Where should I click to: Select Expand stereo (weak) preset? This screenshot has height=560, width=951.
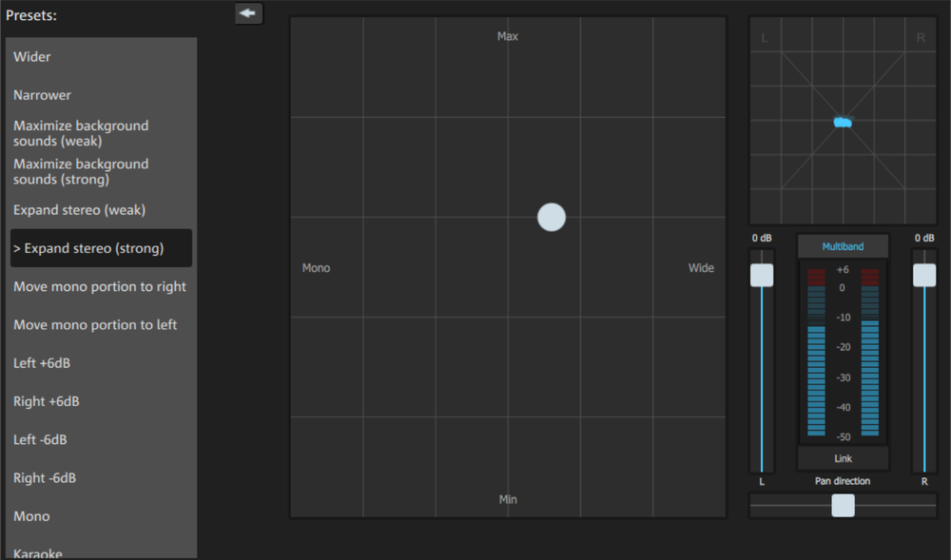pos(79,210)
